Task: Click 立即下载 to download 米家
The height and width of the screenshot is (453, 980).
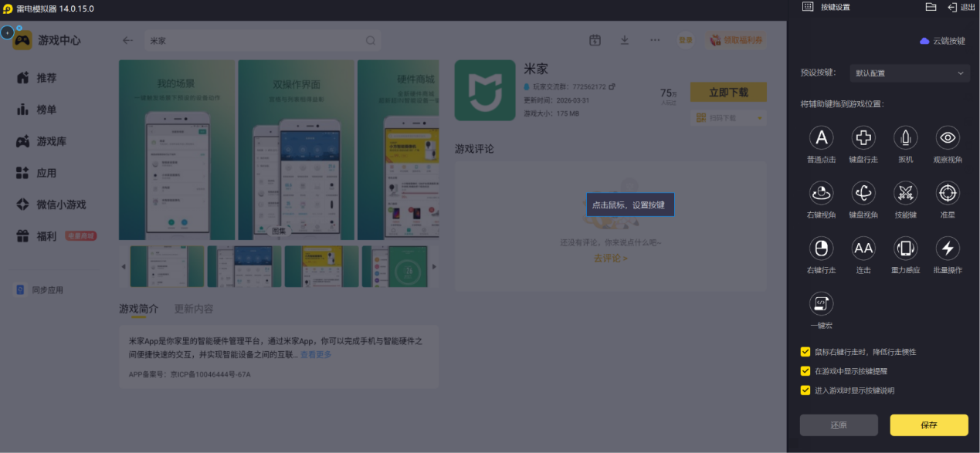Action: 728,92
